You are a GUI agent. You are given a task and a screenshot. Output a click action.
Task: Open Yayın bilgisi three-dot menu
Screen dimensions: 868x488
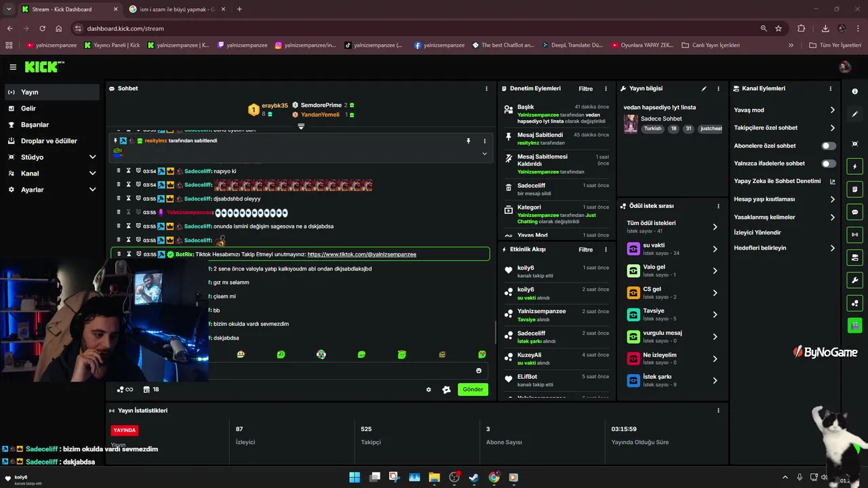tap(718, 89)
